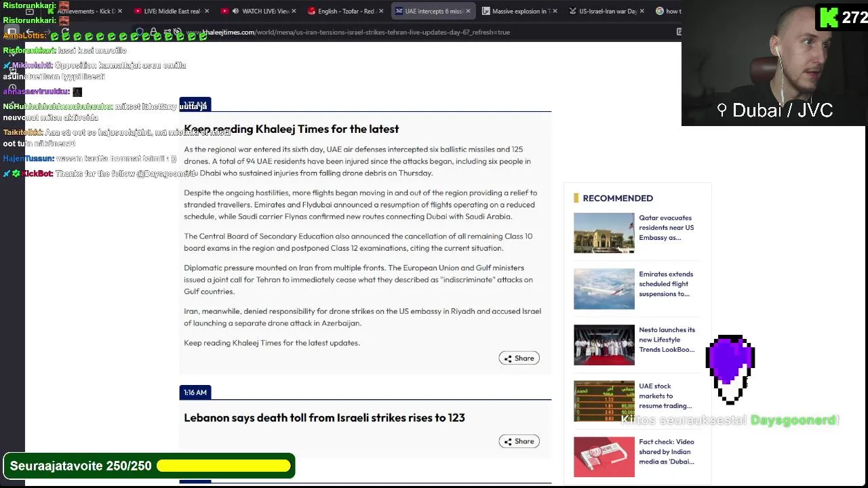Close the English - Tzofar tab
This screenshot has width=868, height=488.
click(381, 11)
